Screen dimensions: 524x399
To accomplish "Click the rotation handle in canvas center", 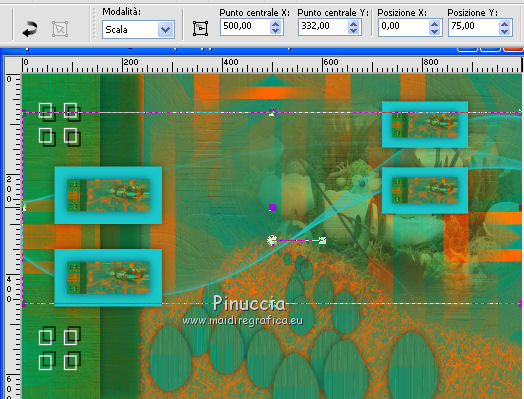I will tap(272, 240).
